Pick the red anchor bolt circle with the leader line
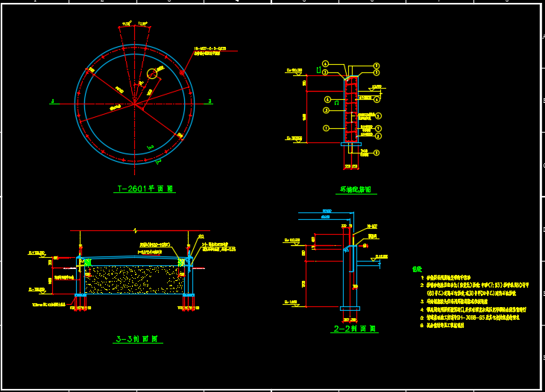Image resolution: width=545 pixels, height=392 pixels. (x=182, y=72)
